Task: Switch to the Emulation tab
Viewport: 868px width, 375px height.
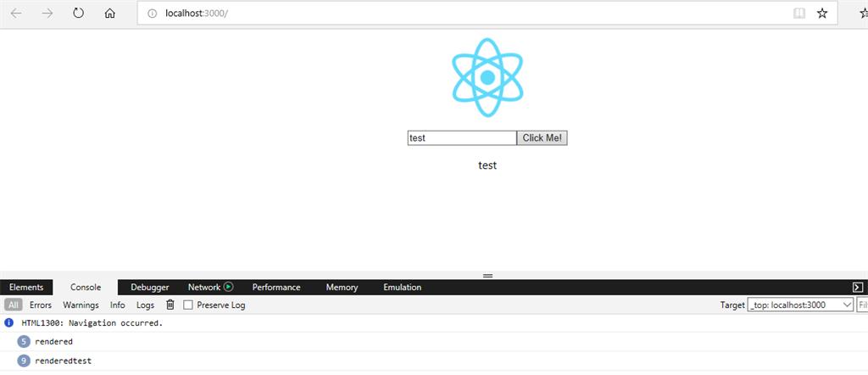Action: [x=403, y=287]
